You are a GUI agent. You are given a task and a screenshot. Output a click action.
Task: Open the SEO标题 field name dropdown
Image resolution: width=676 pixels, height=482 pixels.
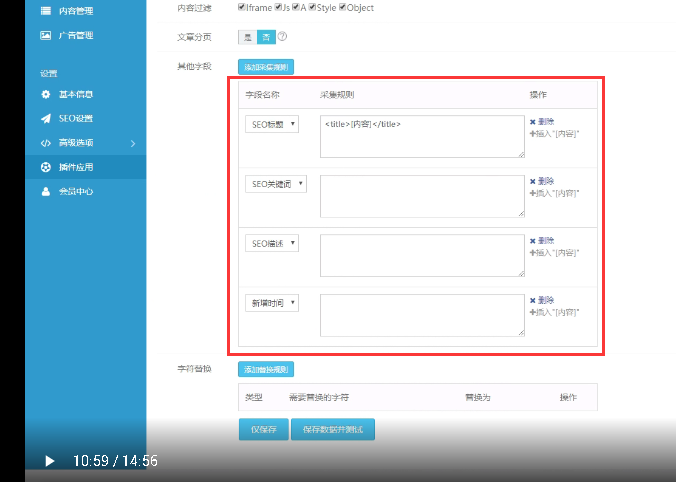pos(272,124)
